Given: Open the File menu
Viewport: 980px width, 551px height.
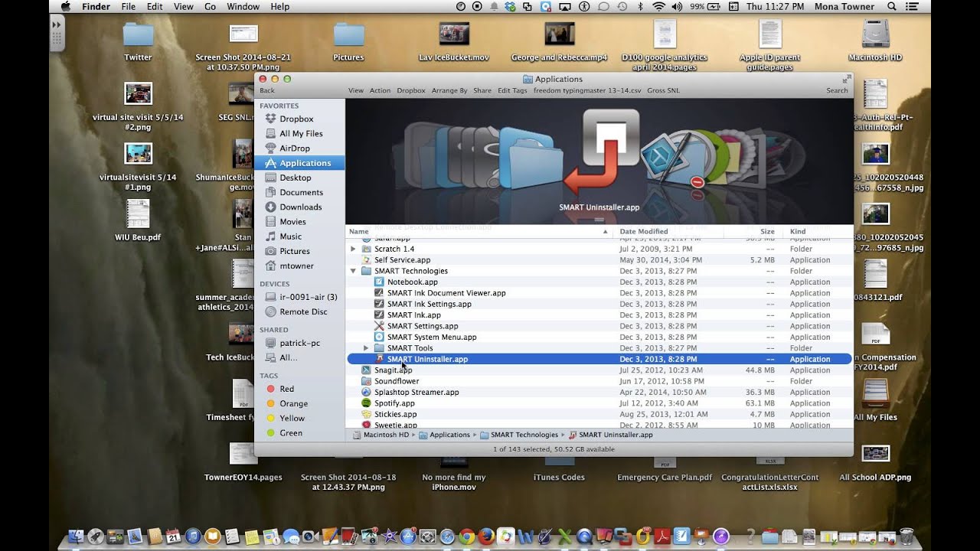Looking at the screenshot, I should point(128,6).
